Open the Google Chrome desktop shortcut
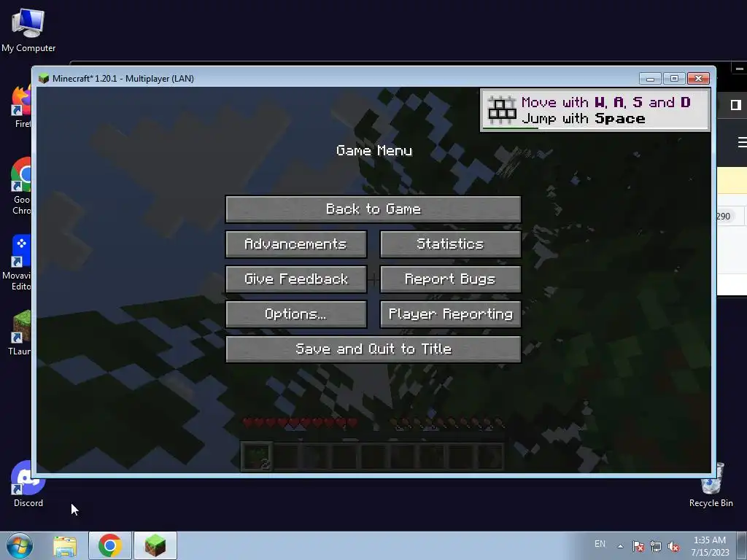 [21, 186]
